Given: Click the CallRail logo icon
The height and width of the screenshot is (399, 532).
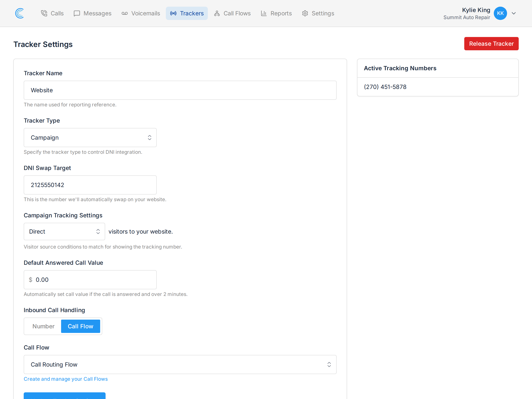Looking at the screenshot, I should tap(20, 13).
